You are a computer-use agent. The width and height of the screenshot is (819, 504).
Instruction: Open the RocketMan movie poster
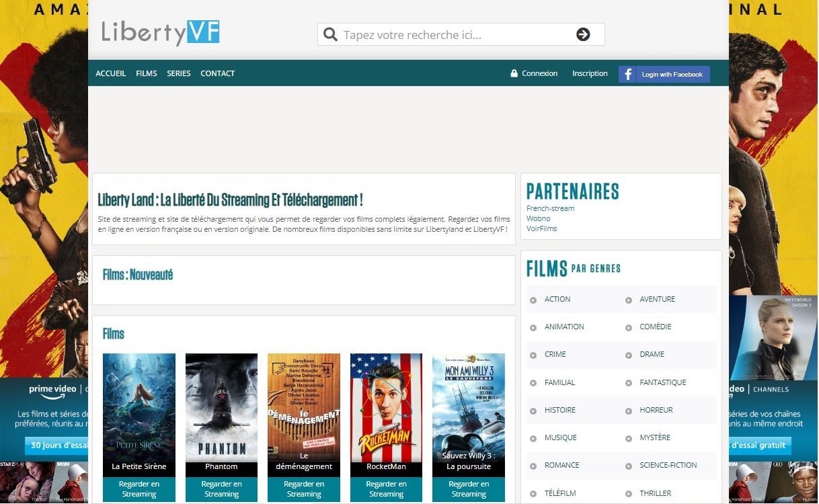click(386, 407)
